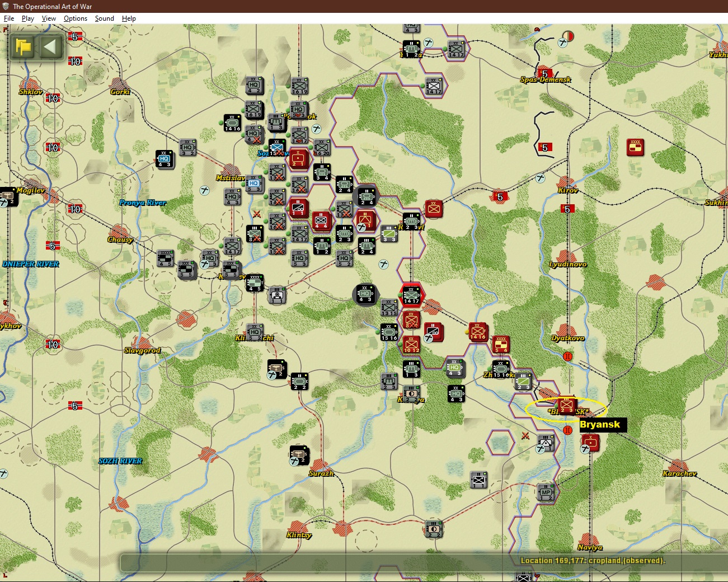Click the Klintsy city label

[299, 535]
